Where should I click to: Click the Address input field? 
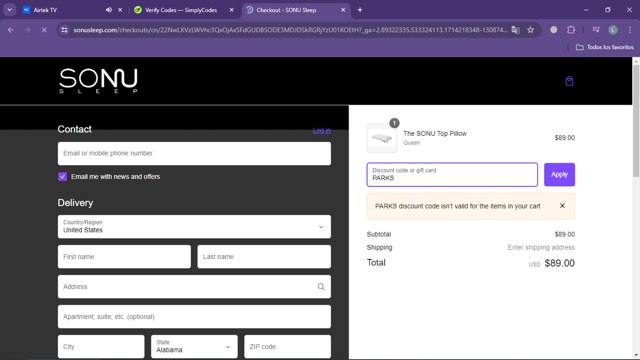[x=194, y=287]
